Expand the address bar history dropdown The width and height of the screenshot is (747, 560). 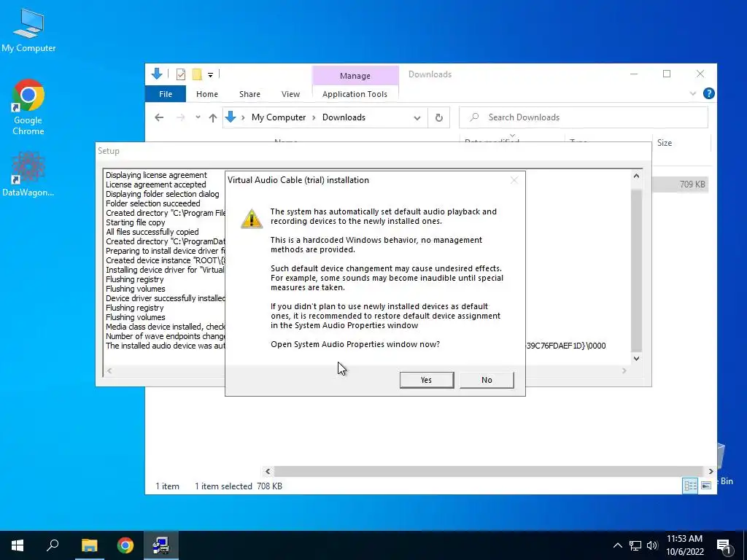[417, 117]
